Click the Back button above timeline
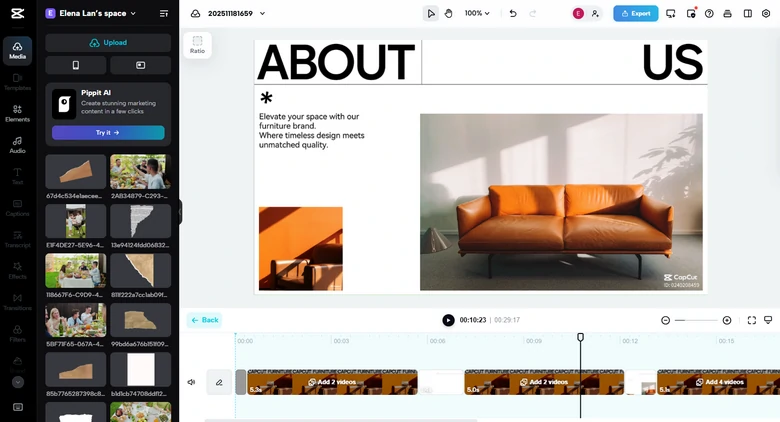Viewport: 780px width, 422px height. click(204, 320)
